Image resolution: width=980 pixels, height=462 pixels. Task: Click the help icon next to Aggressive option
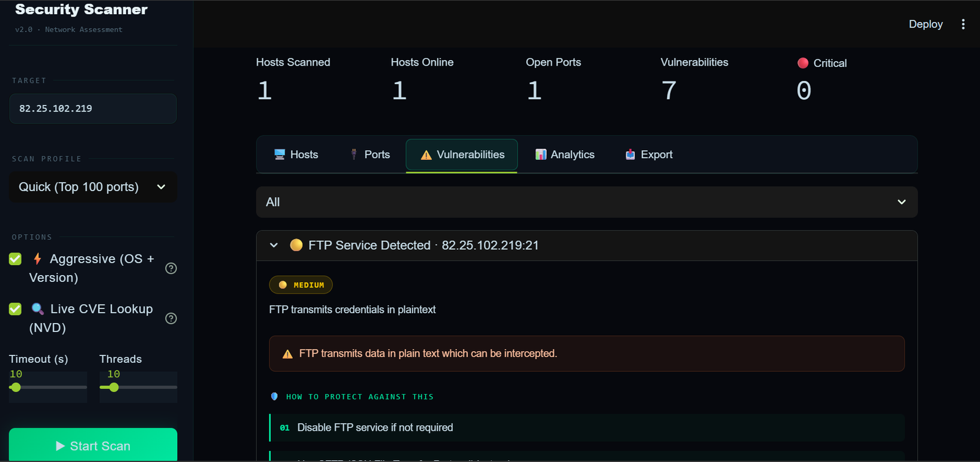tap(171, 268)
